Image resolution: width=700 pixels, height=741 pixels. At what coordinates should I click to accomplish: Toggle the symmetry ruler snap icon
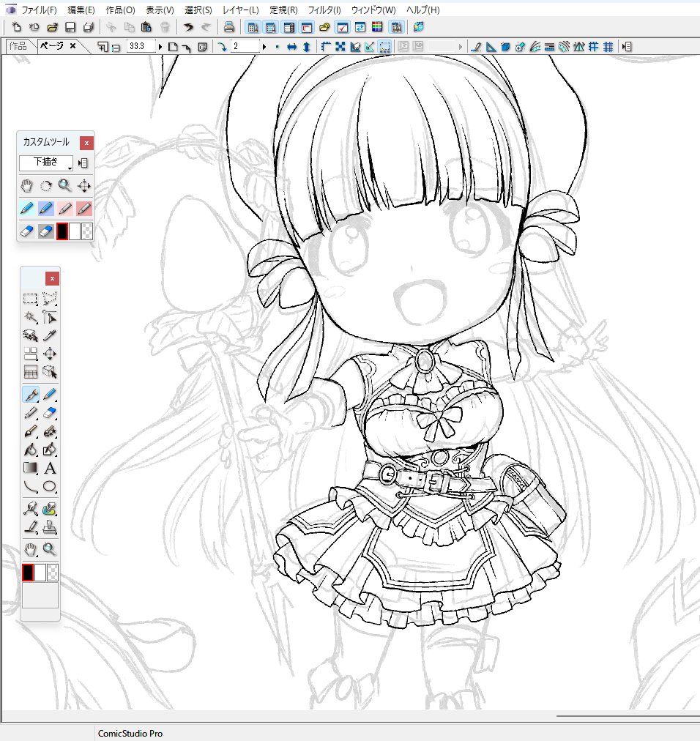(578, 46)
